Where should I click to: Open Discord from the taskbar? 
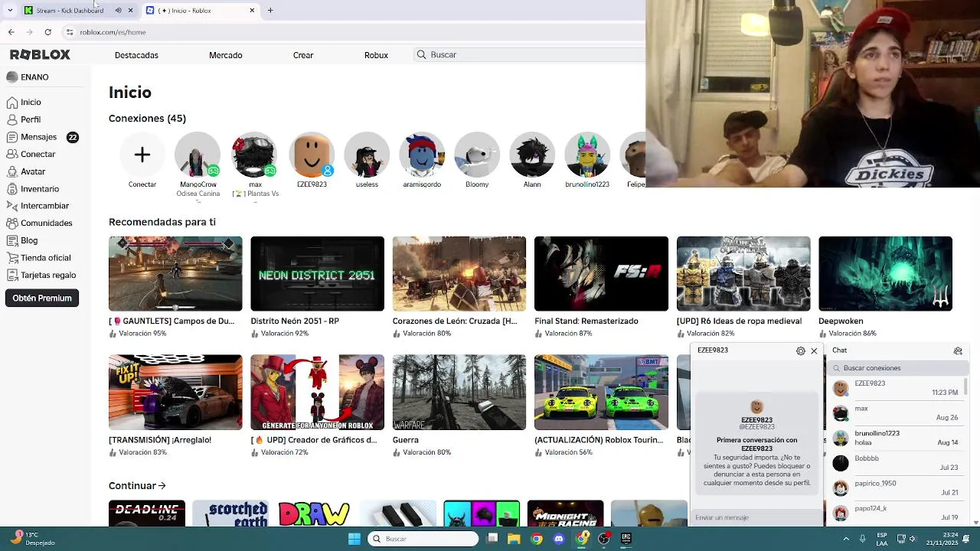pos(559,539)
